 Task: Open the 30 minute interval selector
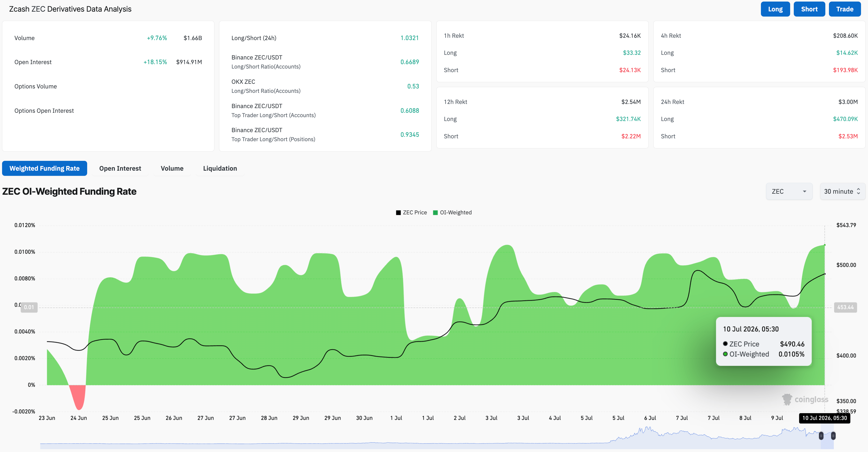point(842,191)
